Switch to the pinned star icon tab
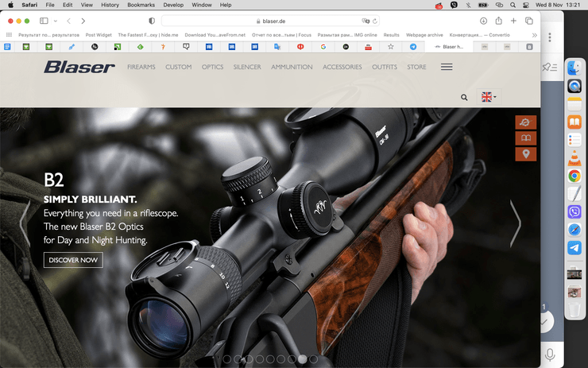Screen dimensions: 588x368 coord(390,47)
